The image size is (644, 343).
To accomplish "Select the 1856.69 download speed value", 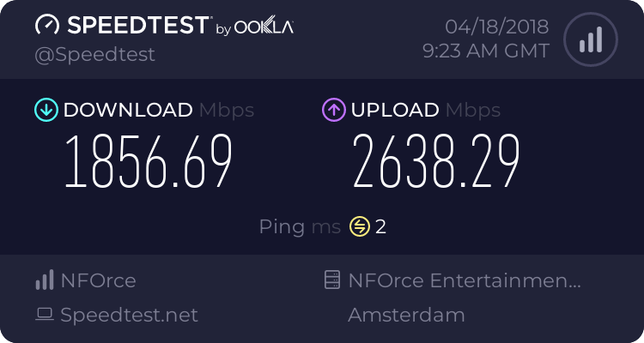I will [149, 163].
